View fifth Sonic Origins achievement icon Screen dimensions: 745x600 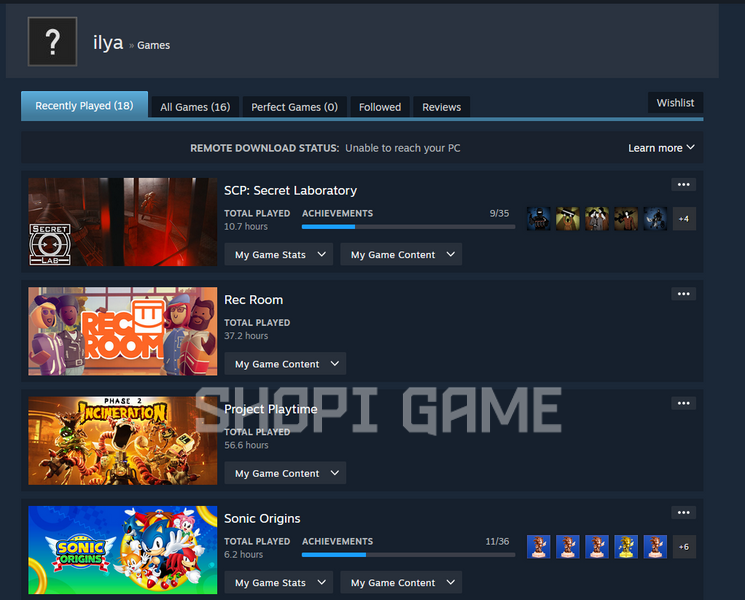(655, 546)
